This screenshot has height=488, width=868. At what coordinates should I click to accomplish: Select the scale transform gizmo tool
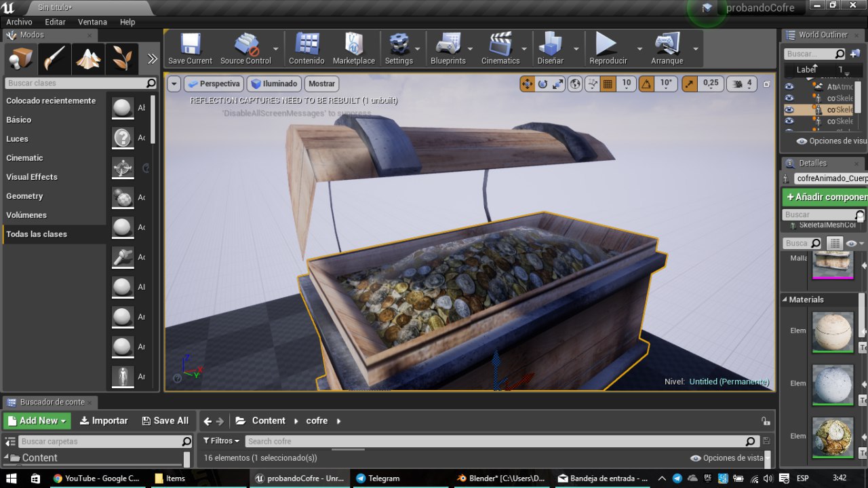[558, 83]
